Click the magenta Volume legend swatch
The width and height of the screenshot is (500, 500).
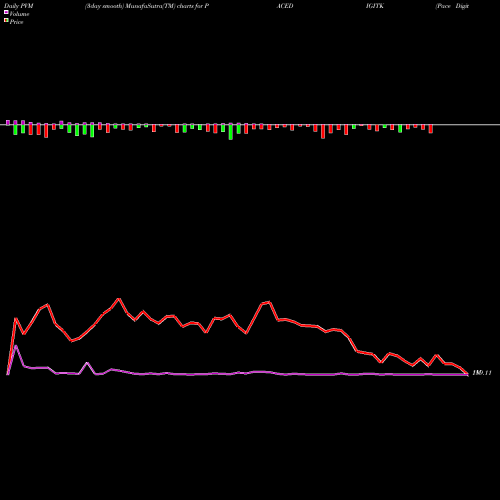click(x=6, y=12)
